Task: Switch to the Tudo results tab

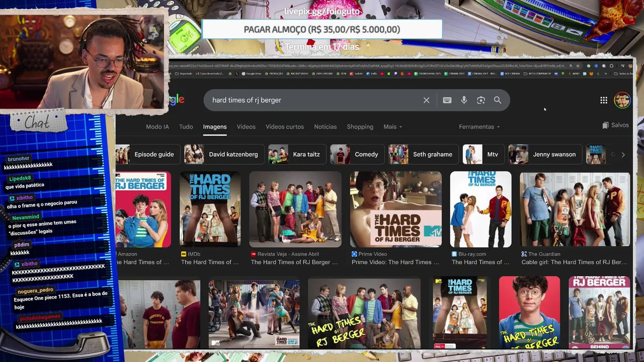Action: (186, 127)
